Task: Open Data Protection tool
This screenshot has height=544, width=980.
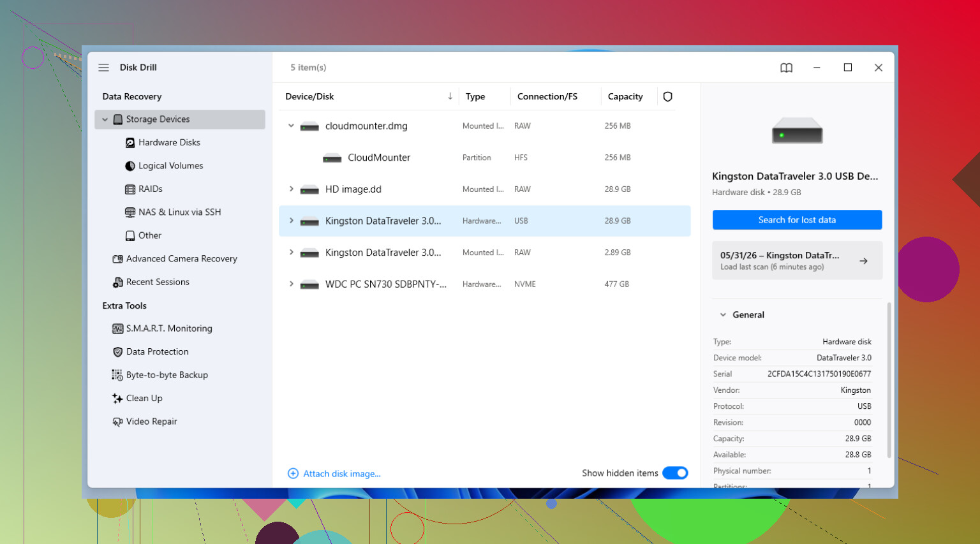Action: click(x=158, y=351)
